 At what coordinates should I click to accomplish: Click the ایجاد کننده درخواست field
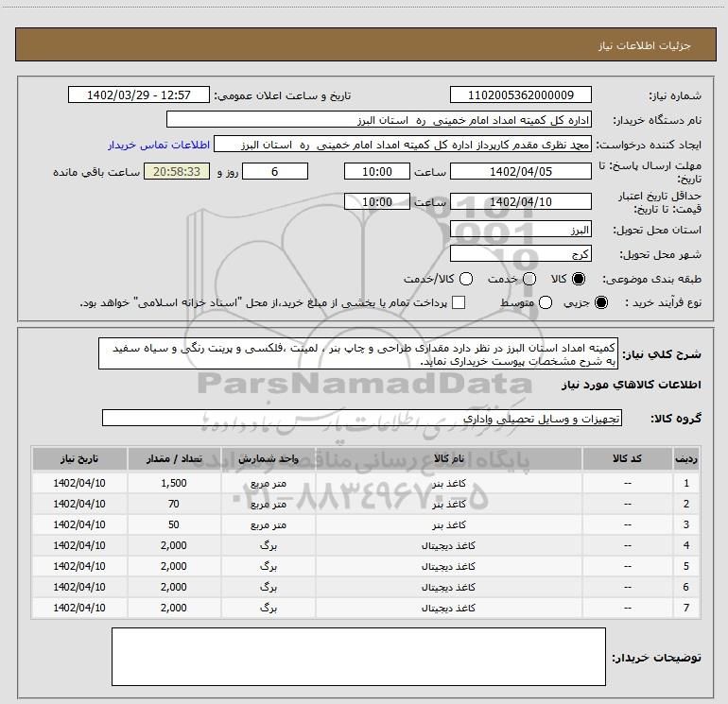[403, 145]
